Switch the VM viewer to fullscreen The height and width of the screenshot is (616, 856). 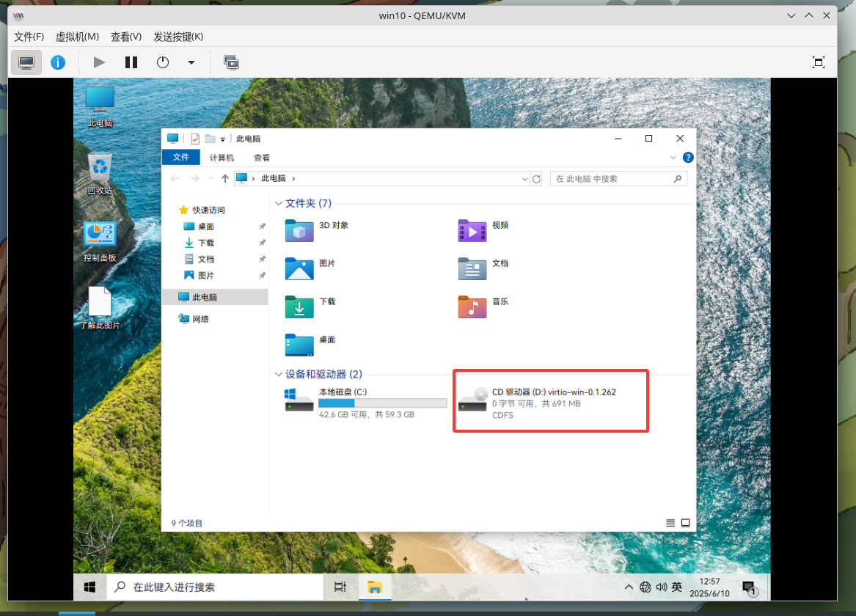pyautogui.click(x=819, y=62)
